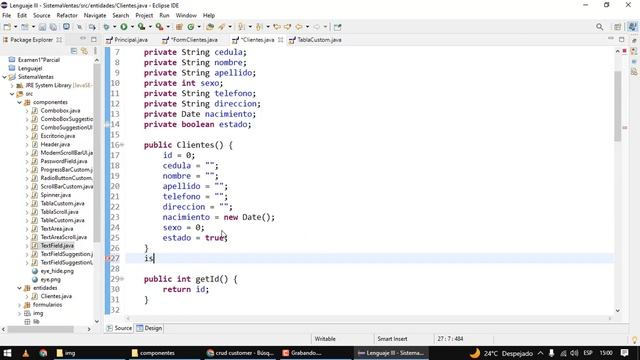Click the error marker on line 27
640x360 pixels.
coord(107,258)
